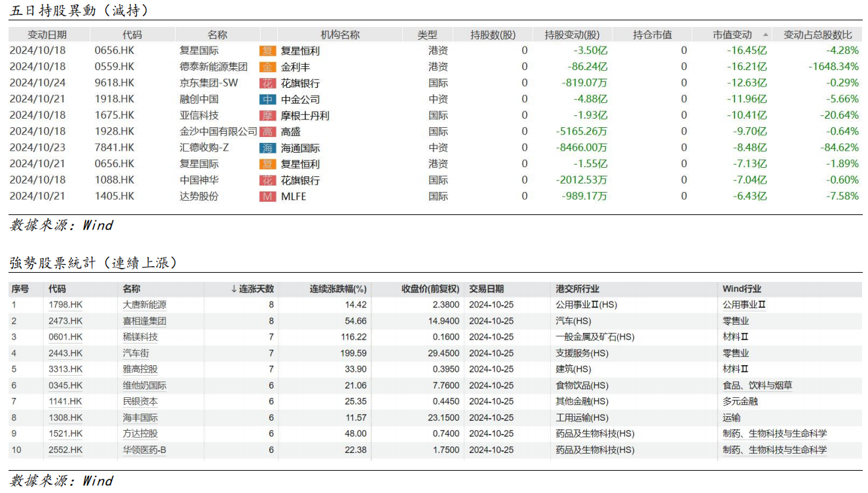868x493 pixels.
Task: Select the 工用运输(HS) industry cell
Action: pyautogui.click(x=582, y=418)
